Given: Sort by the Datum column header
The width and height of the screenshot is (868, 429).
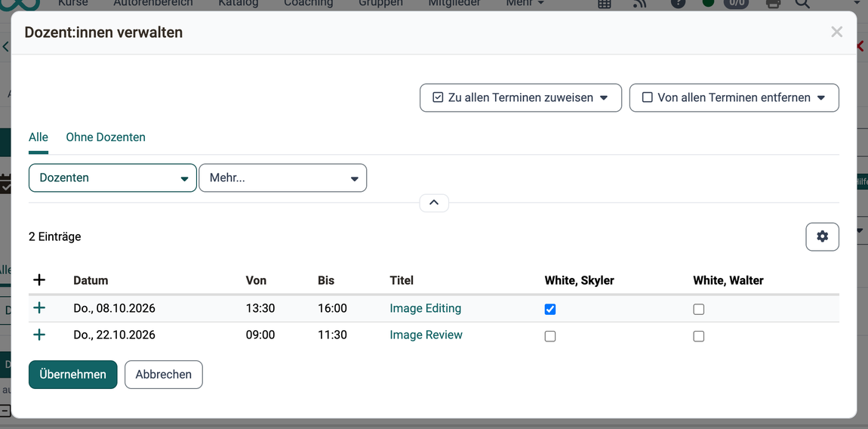Looking at the screenshot, I should pos(91,280).
